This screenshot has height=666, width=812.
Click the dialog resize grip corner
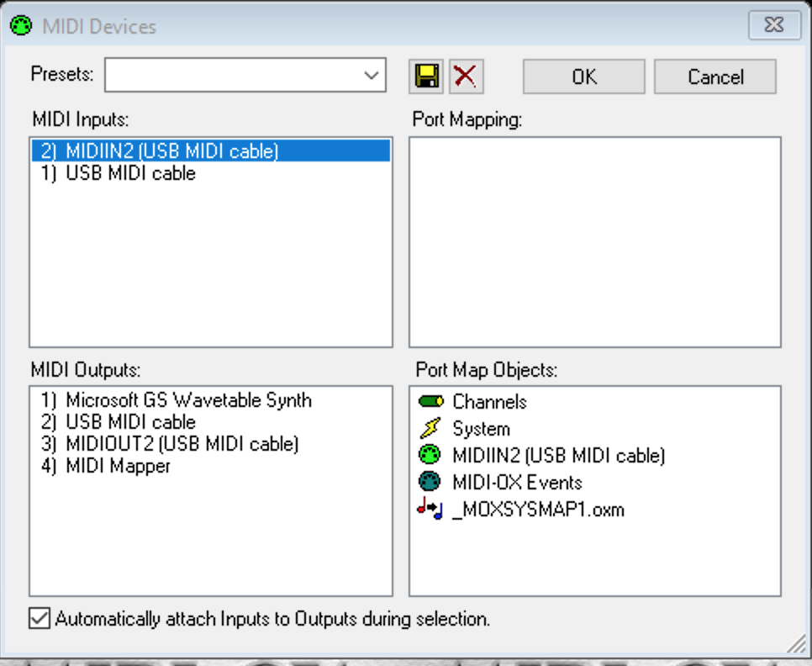click(797, 644)
